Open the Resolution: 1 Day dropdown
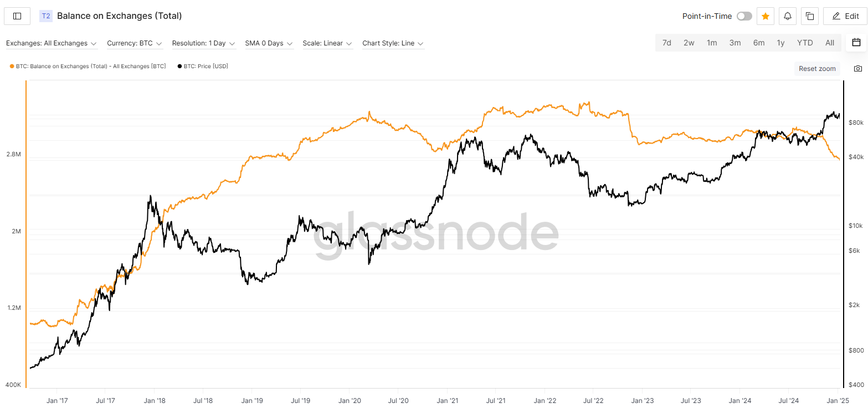Image resolution: width=868 pixels, height=408 pixels. point(203,43)
